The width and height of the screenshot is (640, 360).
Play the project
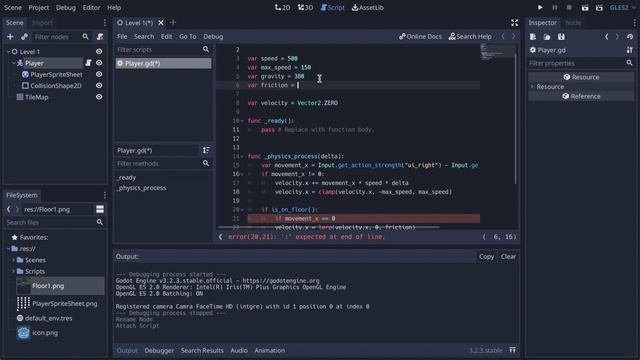(x=540, y=7)
